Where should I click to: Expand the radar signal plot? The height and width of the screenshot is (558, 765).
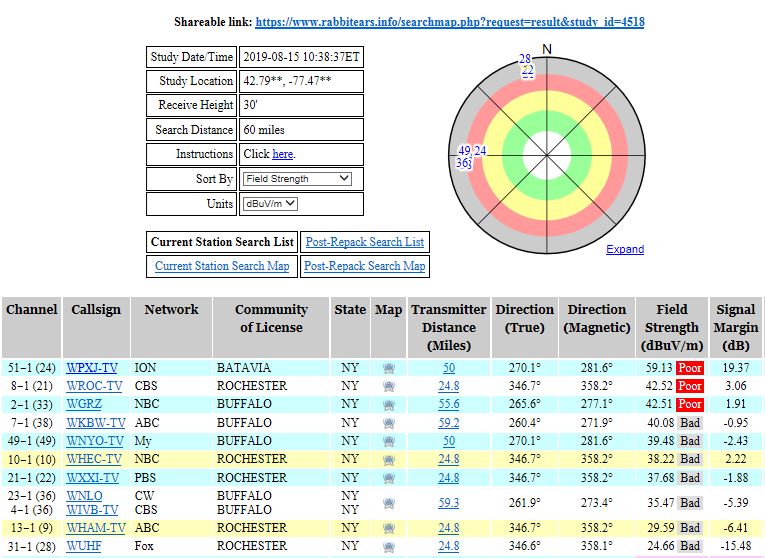click(x=624, y=249)
